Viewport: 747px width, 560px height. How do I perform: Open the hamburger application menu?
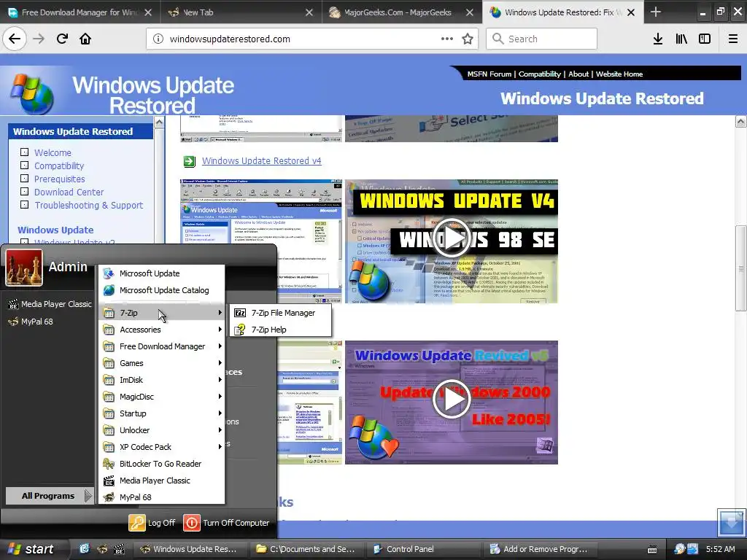tap(733, 39)
